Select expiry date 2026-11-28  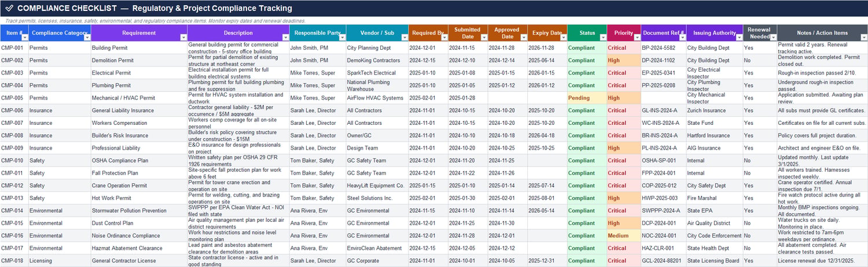547,48
